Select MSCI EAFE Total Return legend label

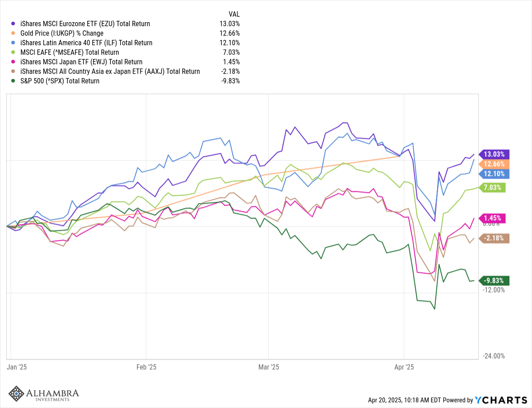point(70,52)
